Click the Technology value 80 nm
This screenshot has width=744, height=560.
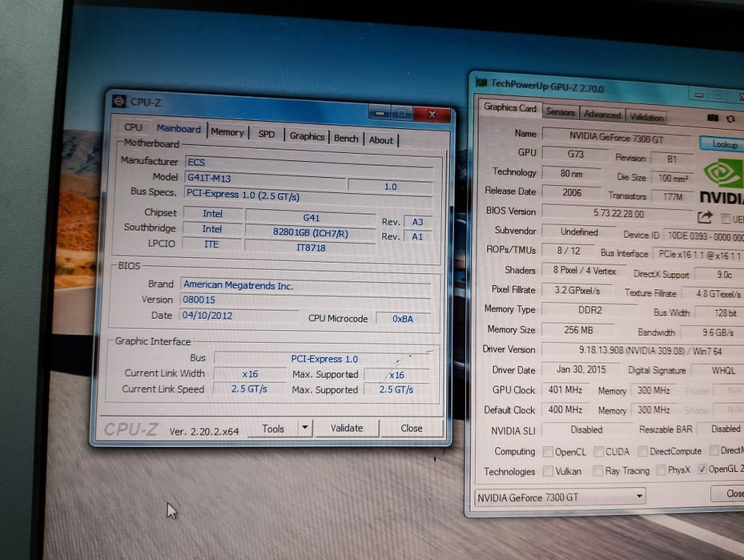point(571,174)
